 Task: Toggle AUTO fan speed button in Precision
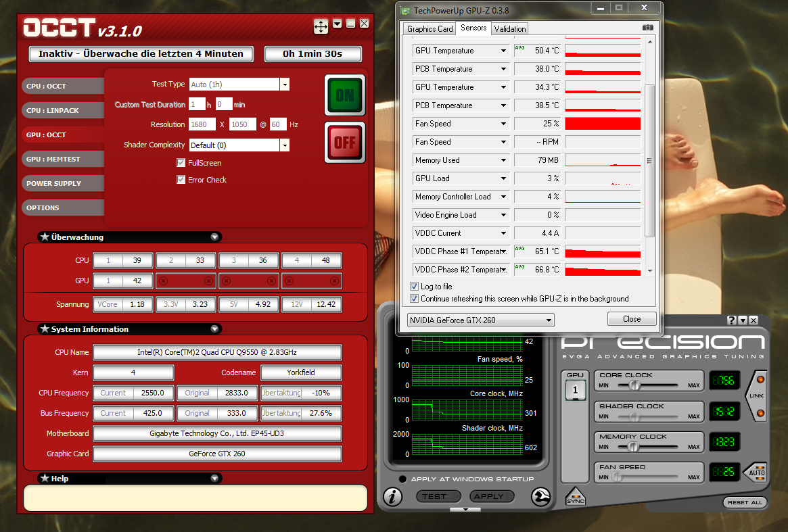[756, 473]
